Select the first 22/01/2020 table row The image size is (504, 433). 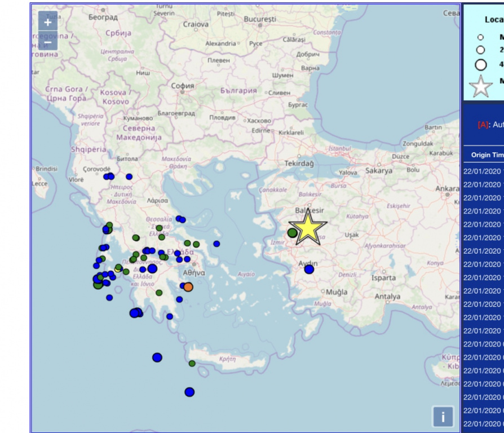pyautogui.click(x=482, y=171)
